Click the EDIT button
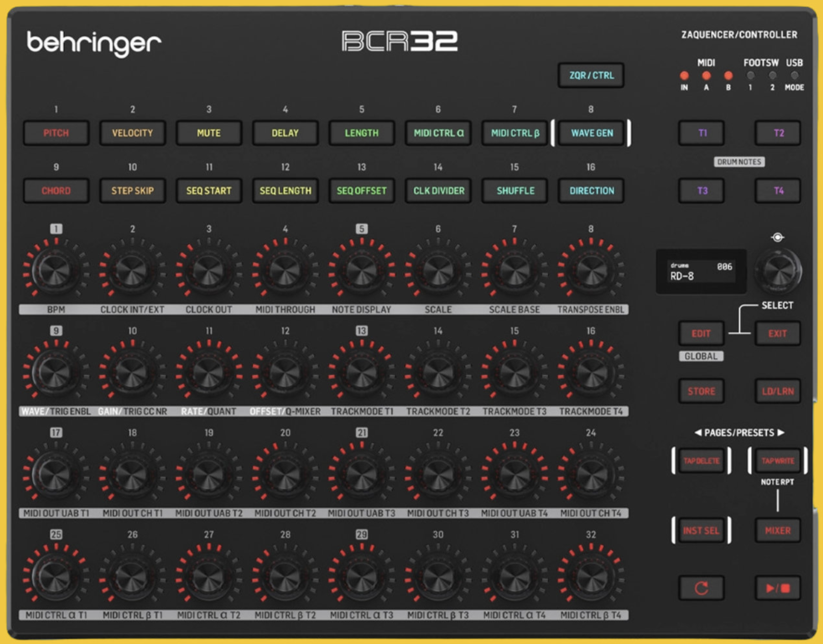 coord(701,334)
